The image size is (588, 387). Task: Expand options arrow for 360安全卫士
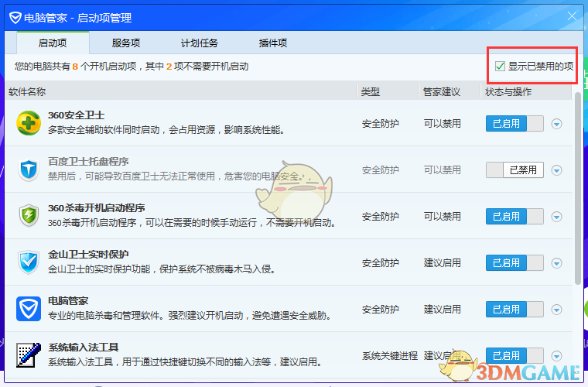(x=556, y=124)
